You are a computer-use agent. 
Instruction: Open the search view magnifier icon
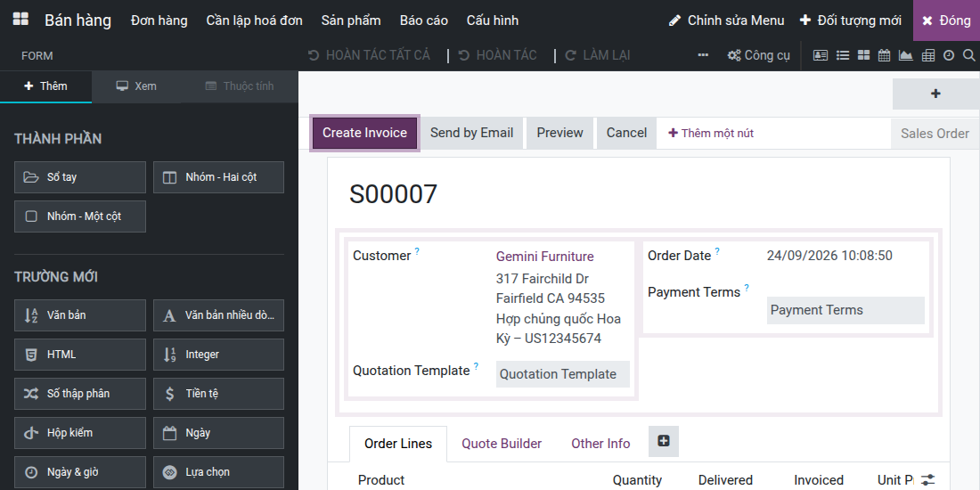tap(968, 55)
